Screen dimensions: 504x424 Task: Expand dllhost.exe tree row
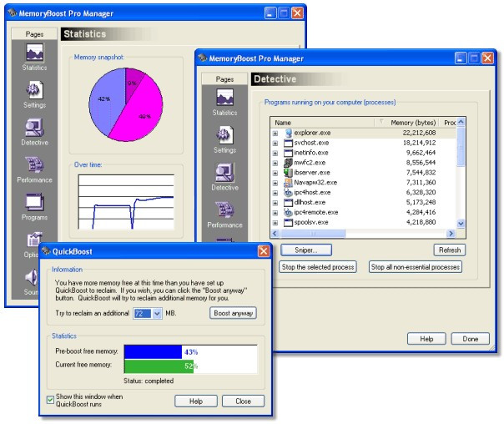[x=275, y=203]
